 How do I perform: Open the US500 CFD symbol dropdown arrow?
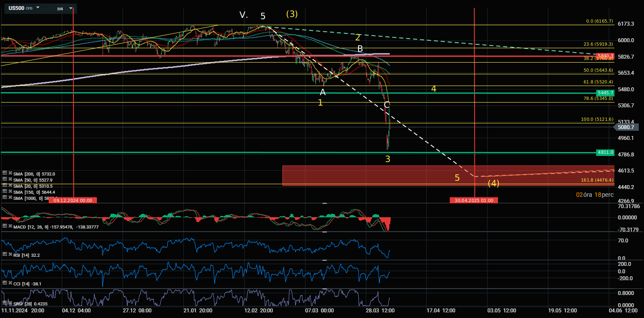point(38,8)
